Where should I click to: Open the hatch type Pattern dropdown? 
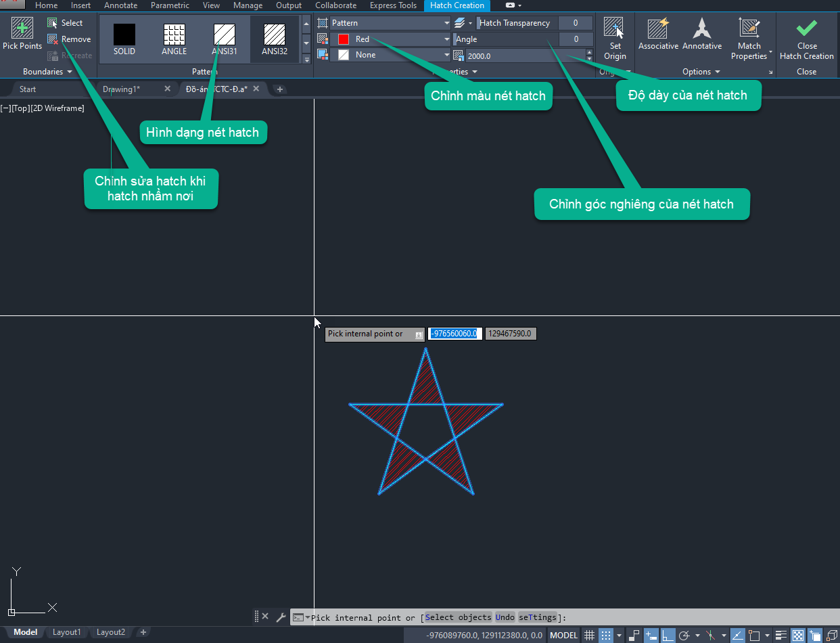click(x=390, y=23)
